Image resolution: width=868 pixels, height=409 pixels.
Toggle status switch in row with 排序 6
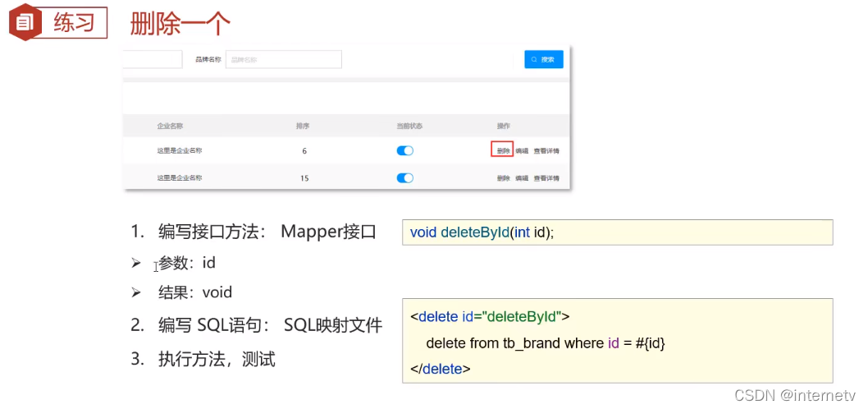pos(404,151)
